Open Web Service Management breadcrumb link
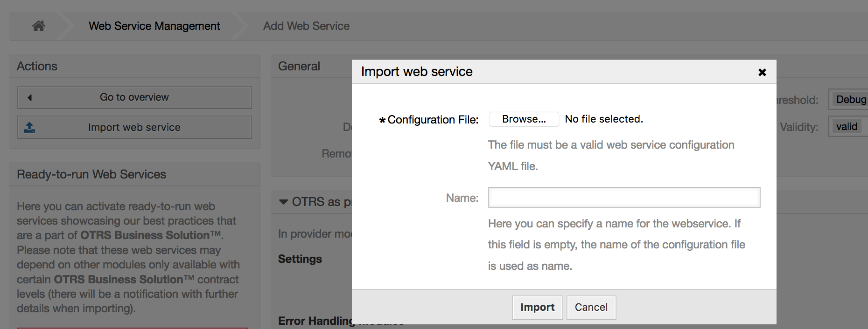This screenshot has width=868, height=329. tap(154, 26)
